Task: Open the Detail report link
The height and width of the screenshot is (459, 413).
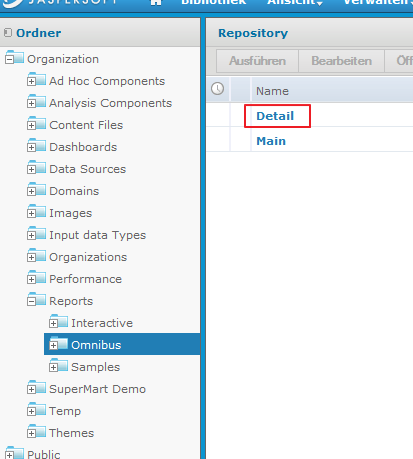Action: point(275,116)
